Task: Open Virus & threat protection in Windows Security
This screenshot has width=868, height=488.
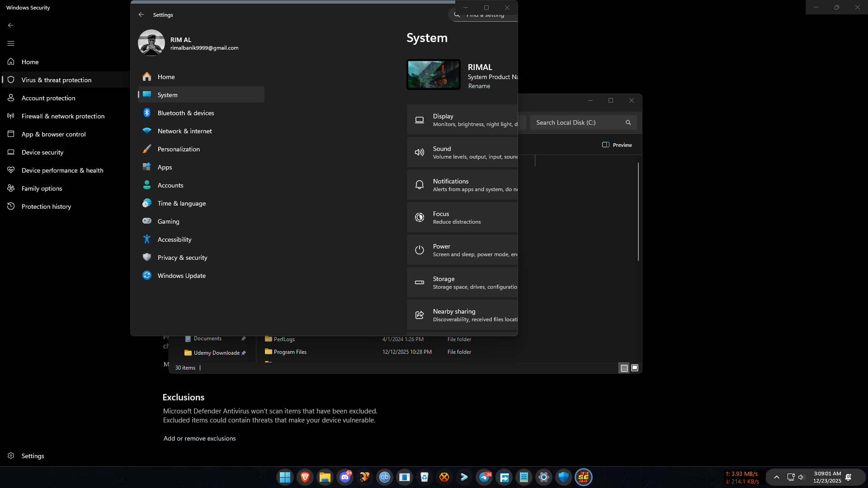Action: (66, 80)
